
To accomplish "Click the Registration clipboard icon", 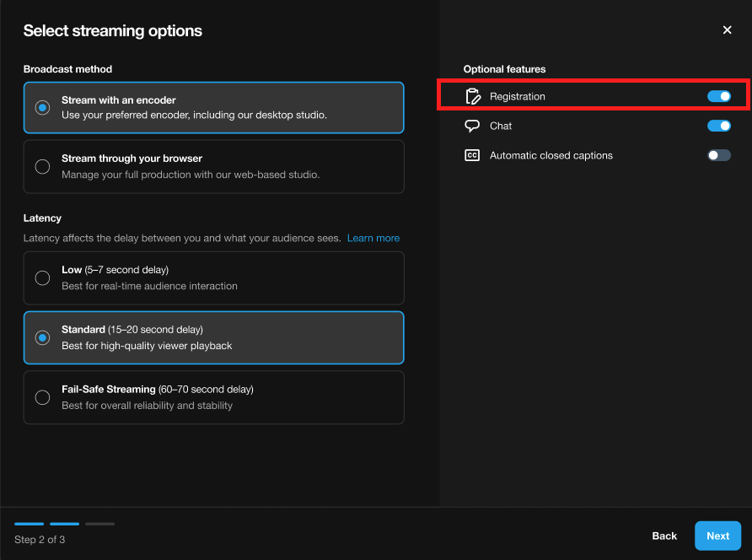I will tap(472, 97).
